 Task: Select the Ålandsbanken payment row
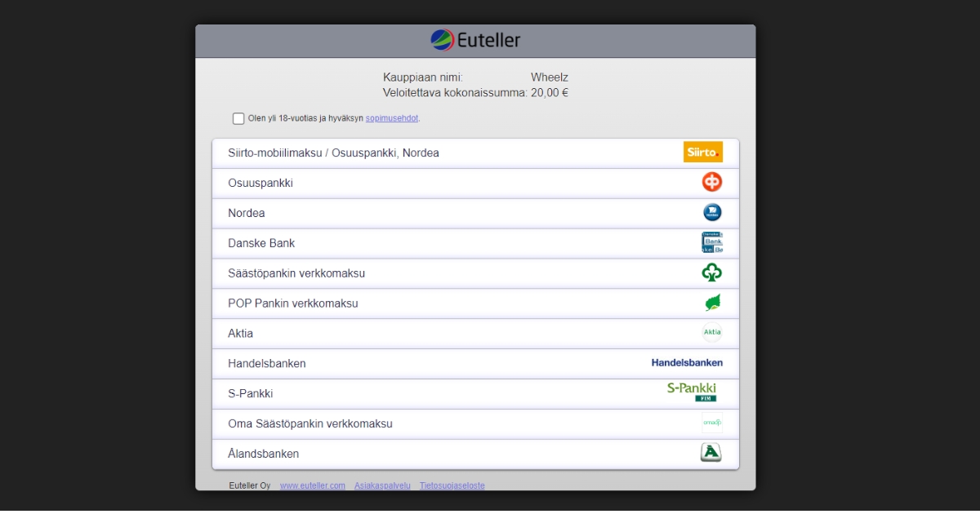point(475,454)
